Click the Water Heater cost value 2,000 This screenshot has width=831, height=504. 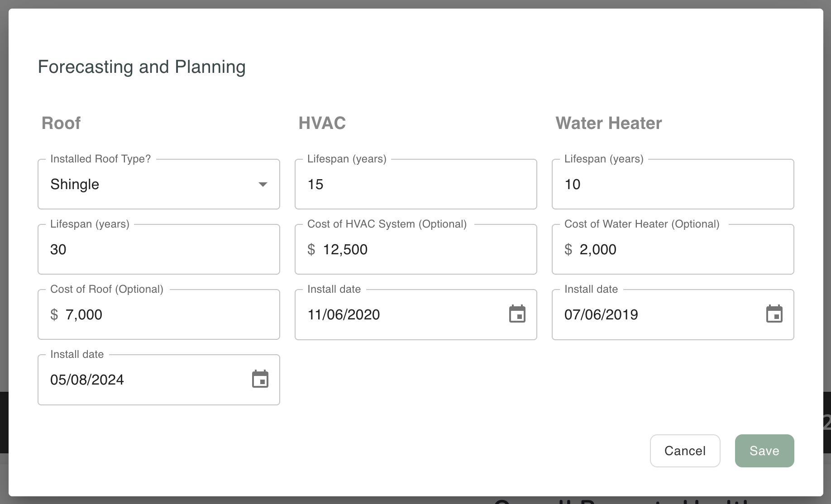coord(598,249)
